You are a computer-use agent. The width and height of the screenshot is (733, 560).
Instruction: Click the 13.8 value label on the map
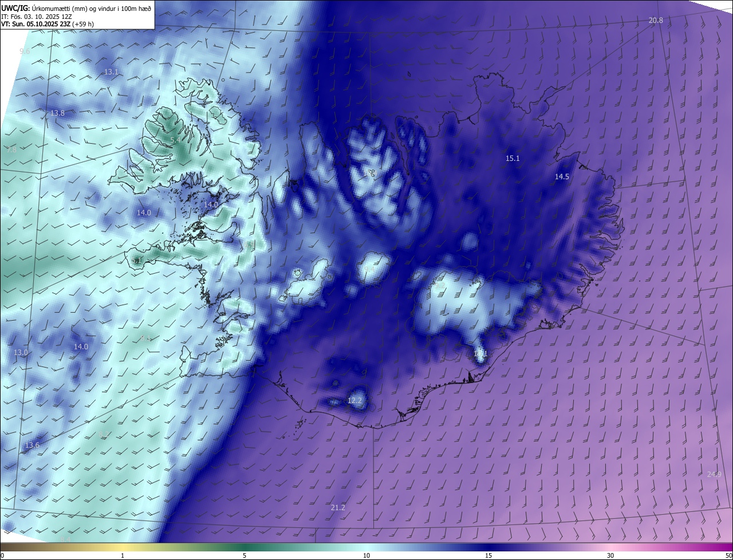click(57, 113)
